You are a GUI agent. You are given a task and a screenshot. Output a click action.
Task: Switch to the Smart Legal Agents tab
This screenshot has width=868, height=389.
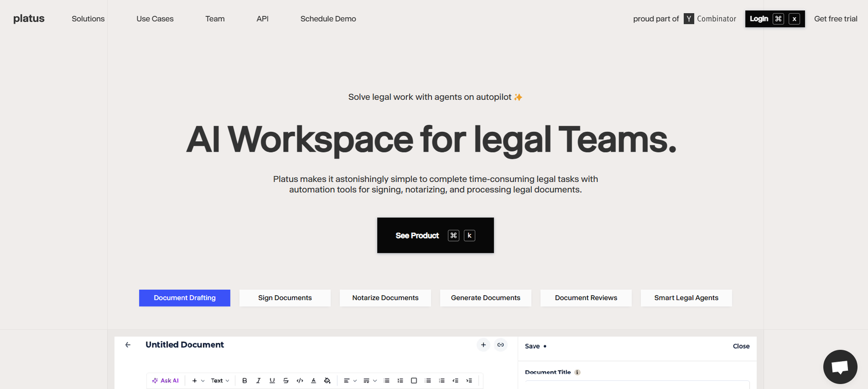[x=686, y=298]
